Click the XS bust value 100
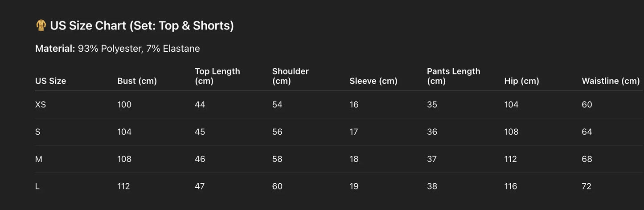 point(124,105)
